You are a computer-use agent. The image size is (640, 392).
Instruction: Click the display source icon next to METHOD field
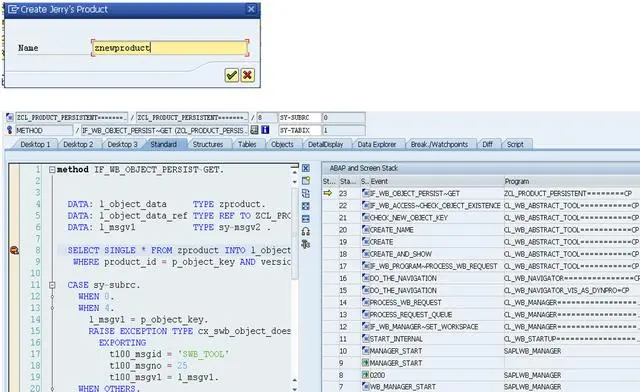(x=254, y=130)
